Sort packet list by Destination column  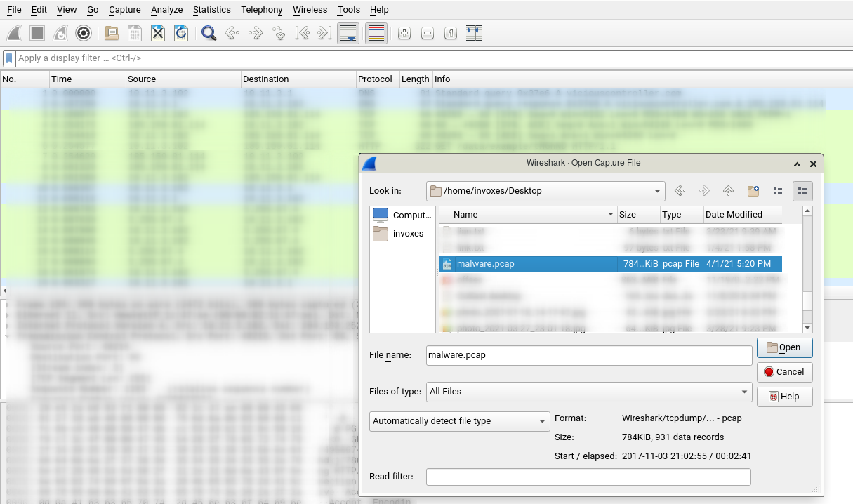[298, 79]
